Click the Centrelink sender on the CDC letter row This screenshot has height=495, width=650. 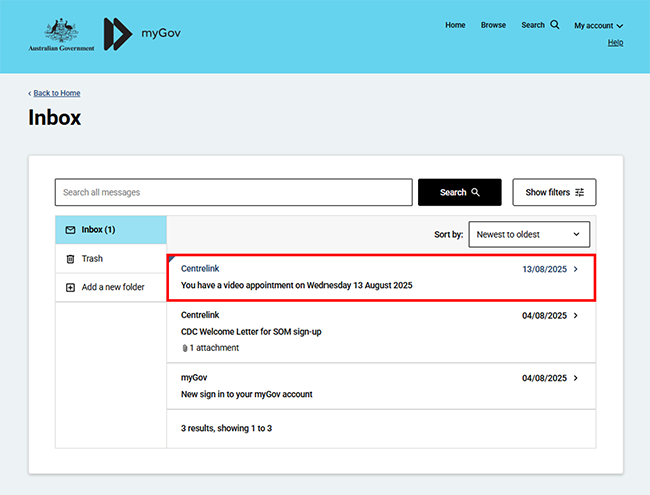click(200, 315)
